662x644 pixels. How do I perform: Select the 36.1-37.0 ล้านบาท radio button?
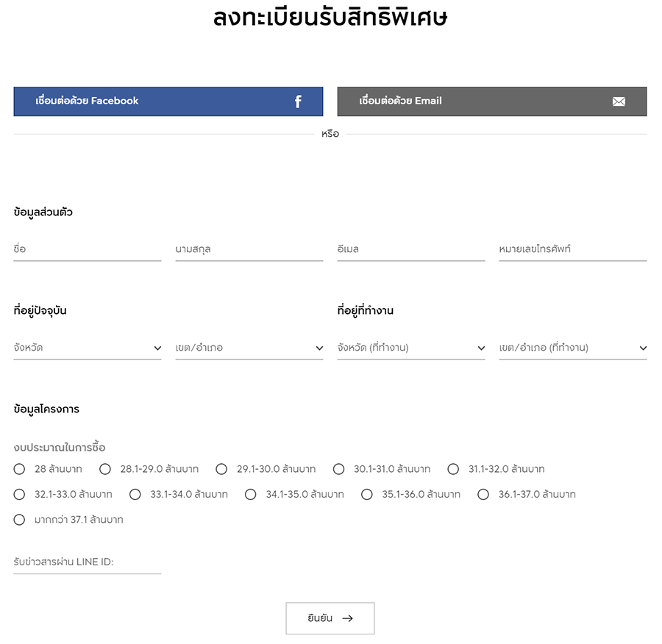coord(483,495)
